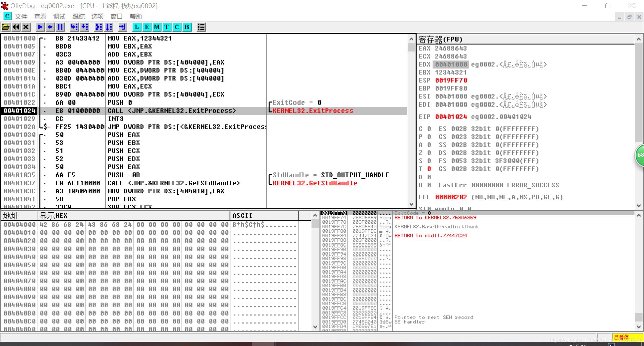644x346 pixels.
Task: Toggle the D direction flag value
Action: 429,177
